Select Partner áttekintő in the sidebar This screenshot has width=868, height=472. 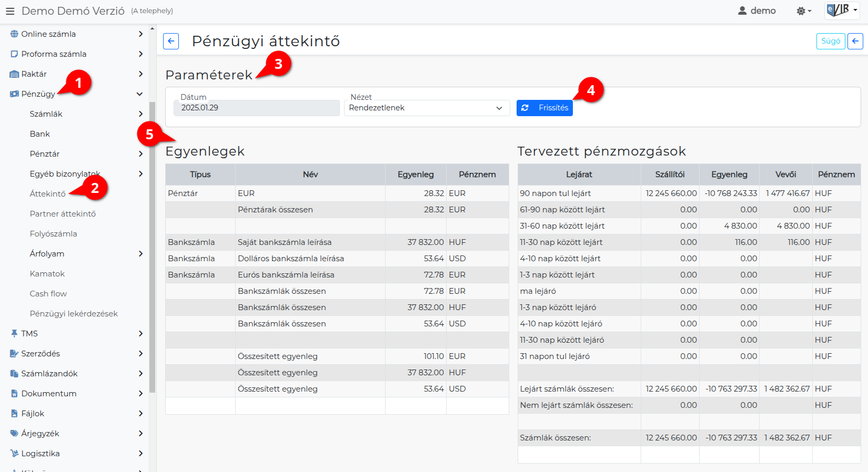click(x=63, y=214)
